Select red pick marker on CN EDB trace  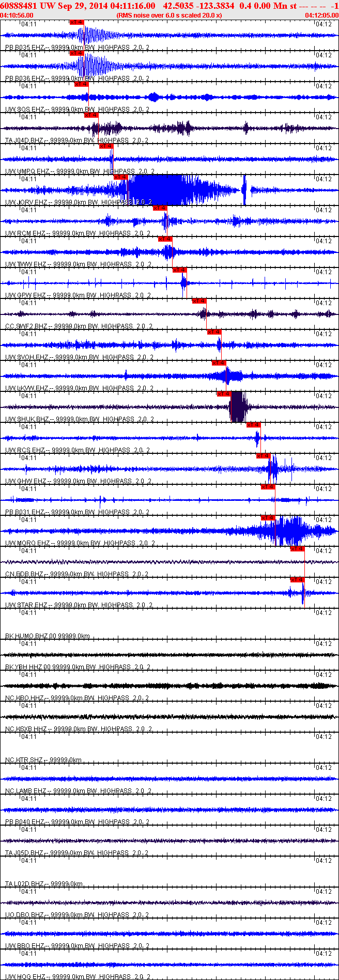point(297,549)
